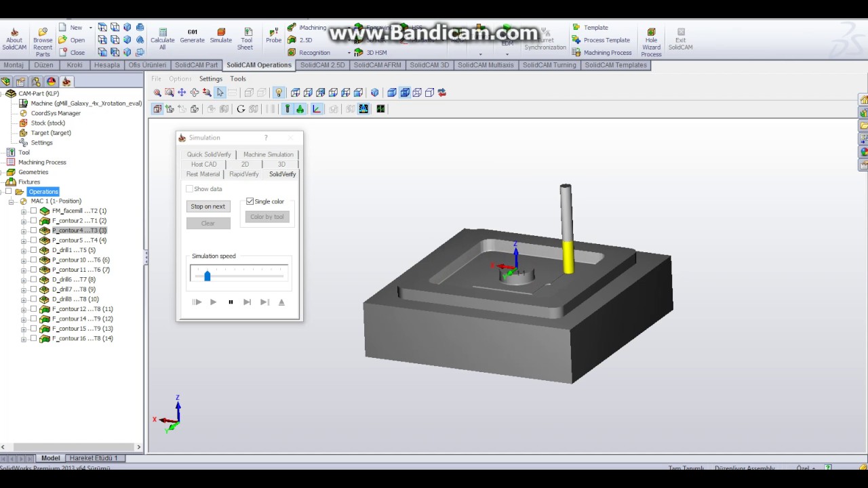Viewport: 868px width, 488px height.
Task: Click the feature tree horizontal scrollbar
Action: pyautogui.click(x=71, y=447)
